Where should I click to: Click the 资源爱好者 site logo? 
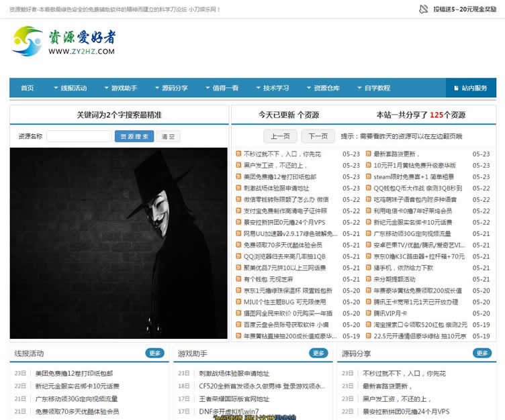64,42
